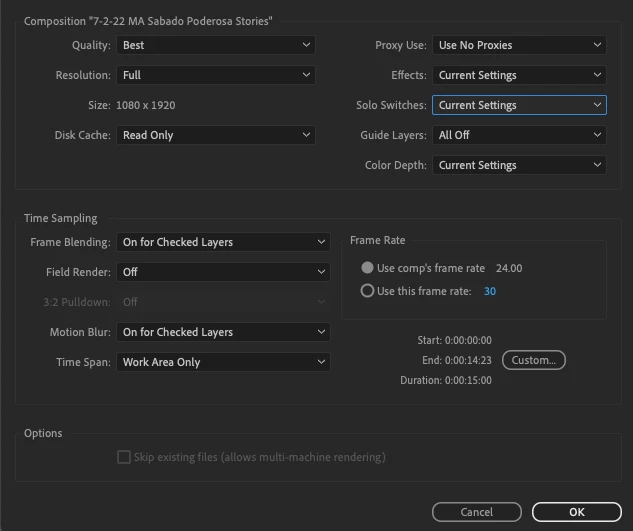Click the Time Sampling section label

pos(61,218)
